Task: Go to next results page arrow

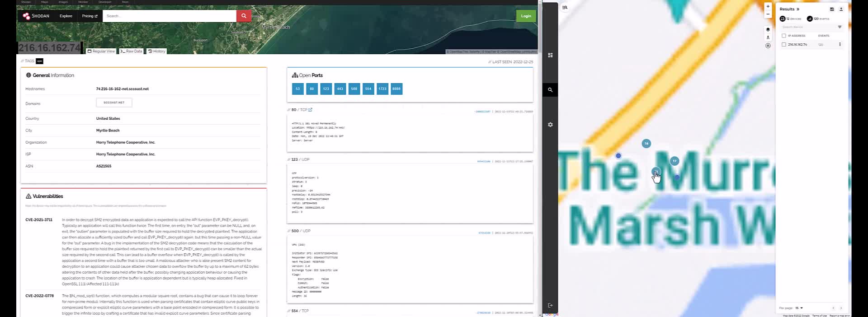Action: tap(841, 308)
